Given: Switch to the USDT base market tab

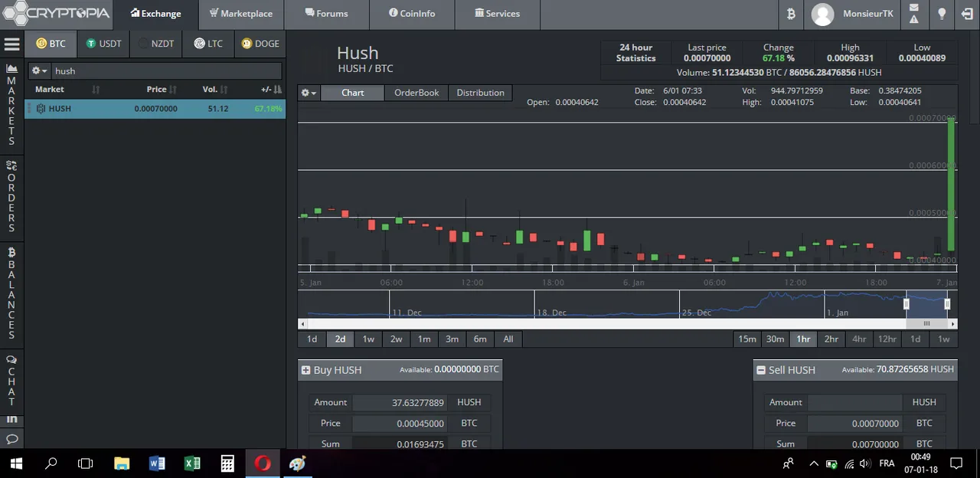Looking at the screenshot, I should point(103,44).
